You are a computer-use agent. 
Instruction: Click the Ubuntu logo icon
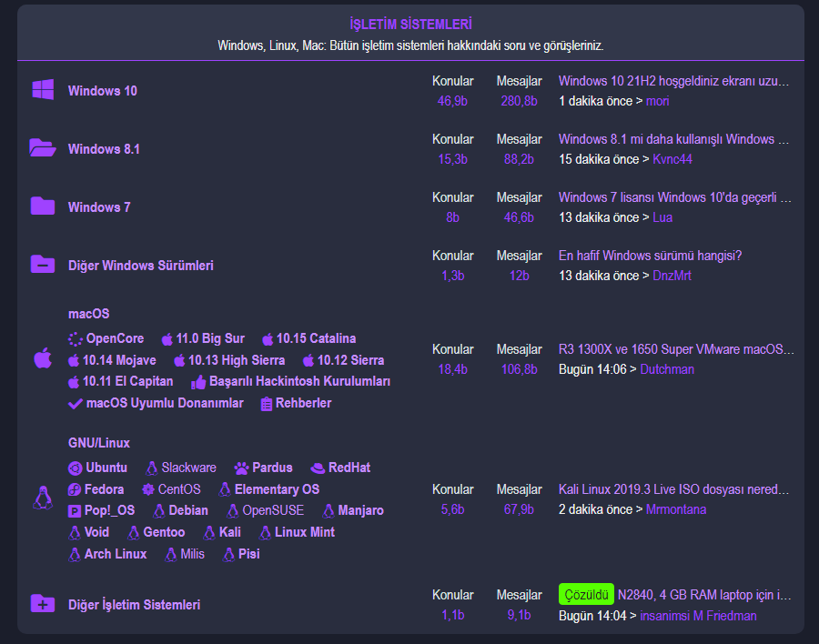point(76,468)
